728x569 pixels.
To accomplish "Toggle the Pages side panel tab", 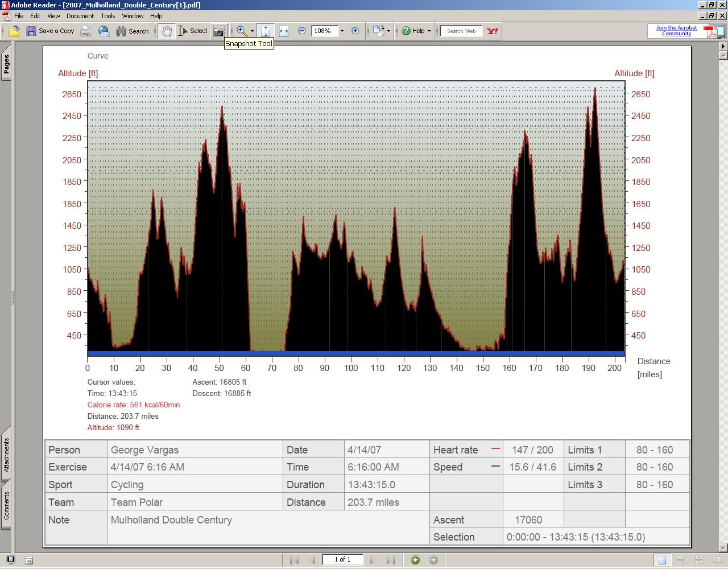I will 6,64.
